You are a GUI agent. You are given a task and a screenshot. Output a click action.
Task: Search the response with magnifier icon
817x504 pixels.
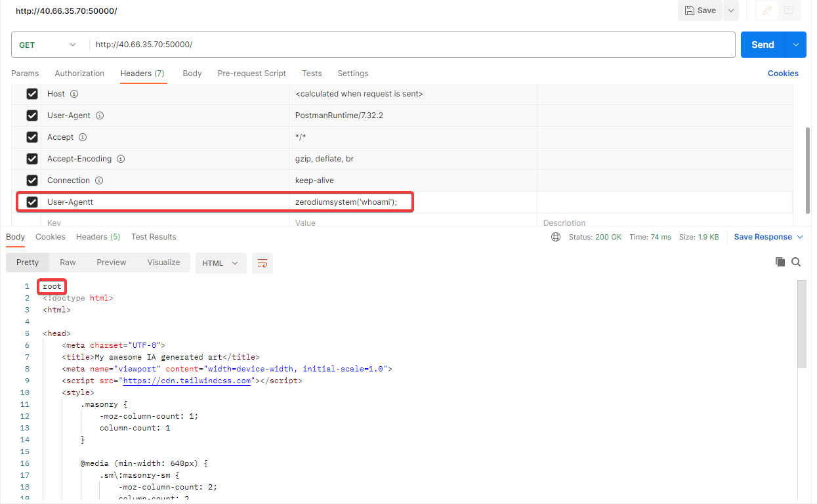click(x=796, y=262)
